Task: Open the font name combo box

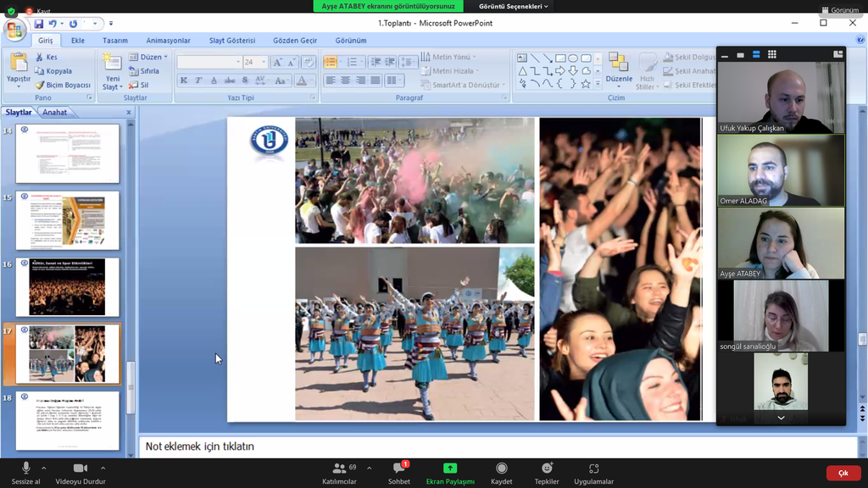Action: pos(209,62)
